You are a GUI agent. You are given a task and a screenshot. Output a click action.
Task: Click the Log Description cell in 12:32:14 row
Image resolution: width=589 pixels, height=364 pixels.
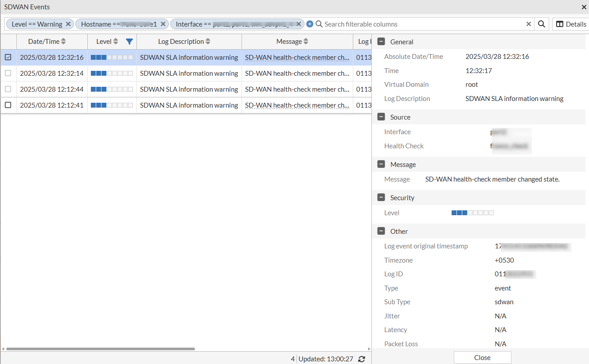pos(189,73)
